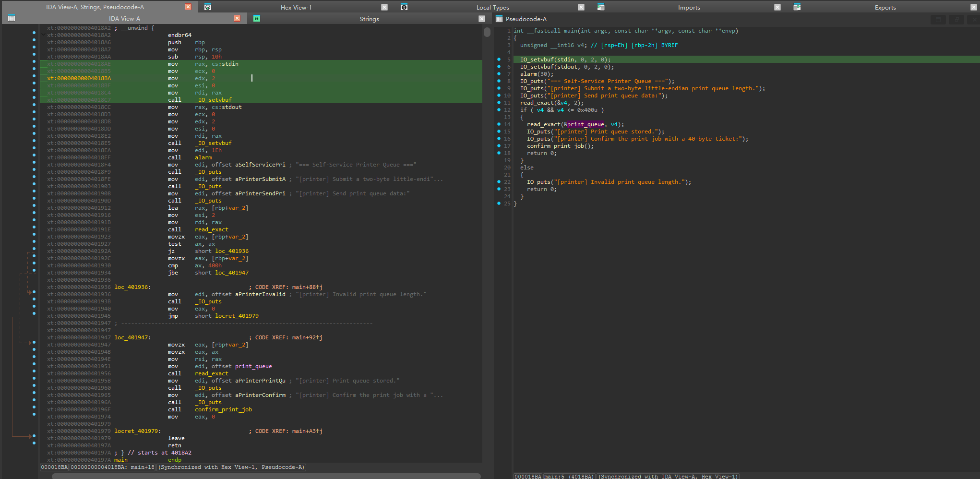The width and height of the screenshot is (980, 479).
Task: Toggle breakpoint dot on pseudocode line 11 read_exact
Action: [x=499, y=103]
